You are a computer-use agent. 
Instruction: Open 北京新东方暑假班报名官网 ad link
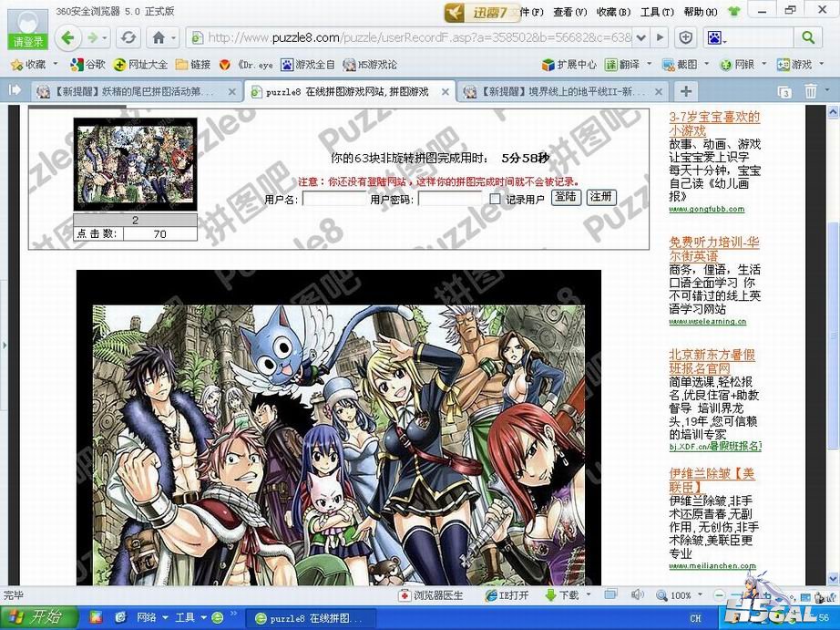point(712,361)
